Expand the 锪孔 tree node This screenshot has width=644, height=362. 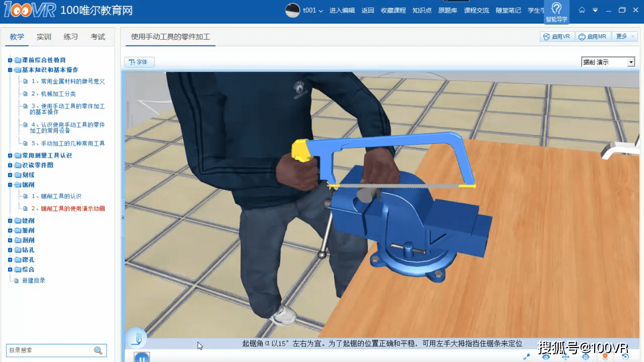click(10, 260)
